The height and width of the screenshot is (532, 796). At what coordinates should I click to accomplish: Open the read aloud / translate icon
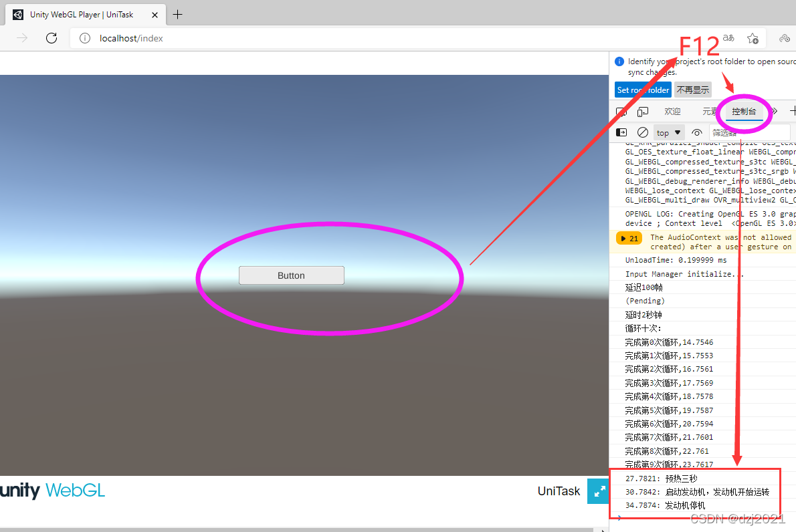(728, 38)
